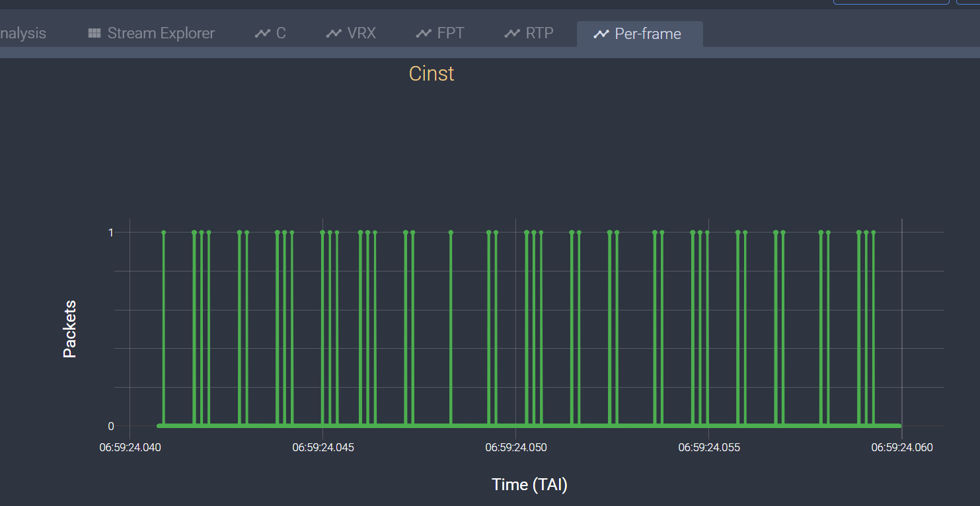Open the RTP tab
This screenshot has height=506, width=980.
(x=529, y=33)
